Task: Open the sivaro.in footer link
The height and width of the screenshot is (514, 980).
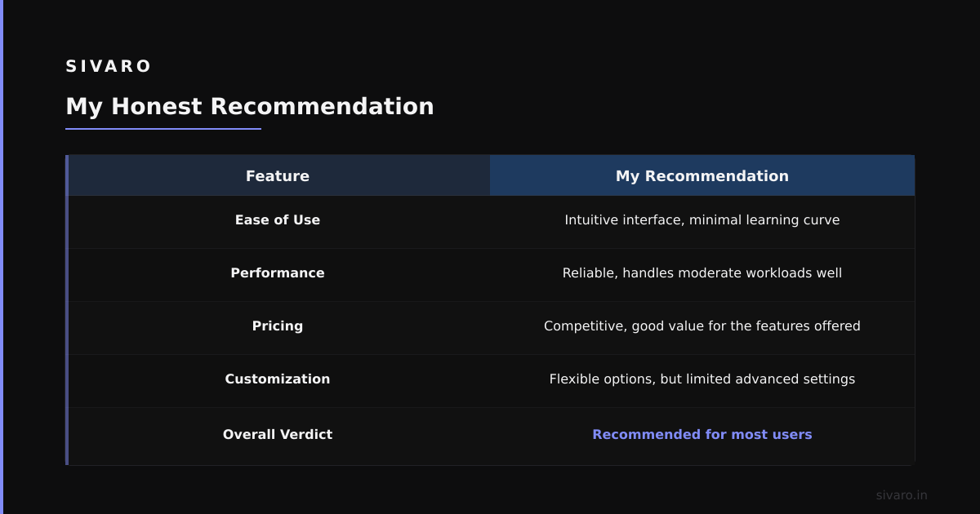Action: pos(902,495)
